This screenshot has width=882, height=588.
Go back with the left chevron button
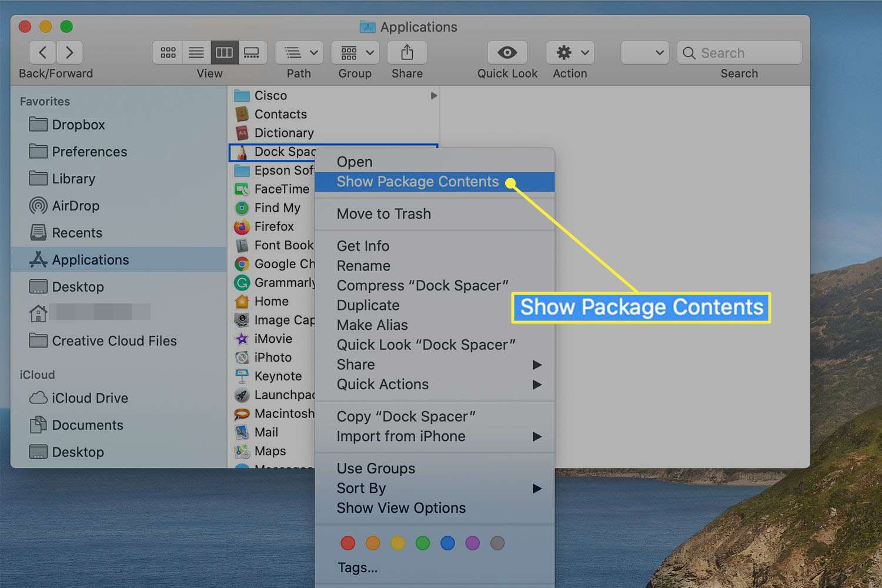click(x=42, y=52)
